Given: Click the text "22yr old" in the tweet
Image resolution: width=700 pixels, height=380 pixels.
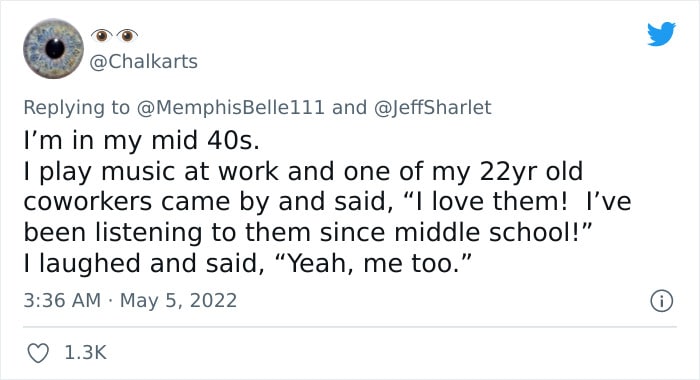Looking at the screenshot, I should pos(531,171).
